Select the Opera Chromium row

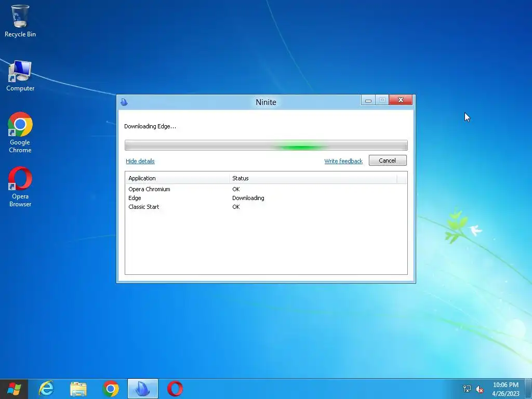266,189
